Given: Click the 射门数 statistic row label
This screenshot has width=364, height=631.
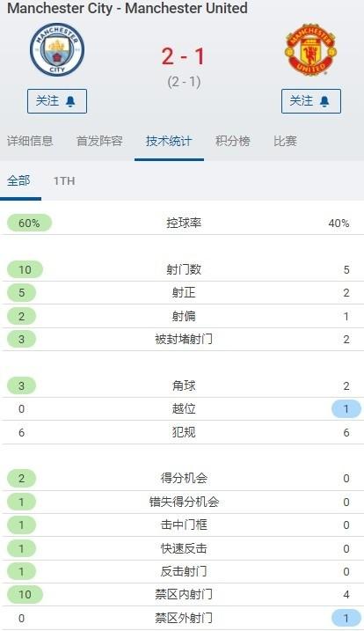Looking at the screenshot, I should pos(184,269).
